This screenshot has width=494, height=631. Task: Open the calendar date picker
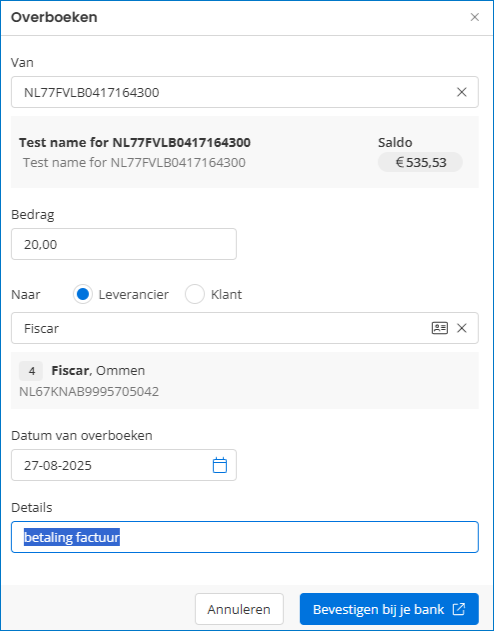pyautogui.click(x=220, y=465)
